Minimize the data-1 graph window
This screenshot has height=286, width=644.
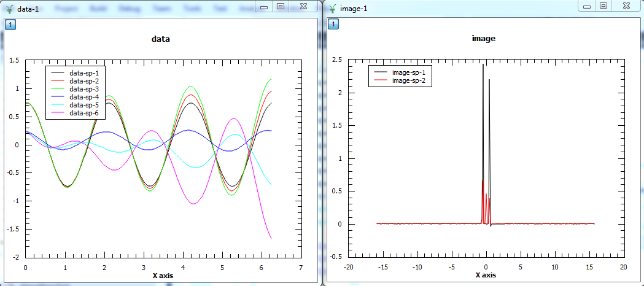click(263, 6)
